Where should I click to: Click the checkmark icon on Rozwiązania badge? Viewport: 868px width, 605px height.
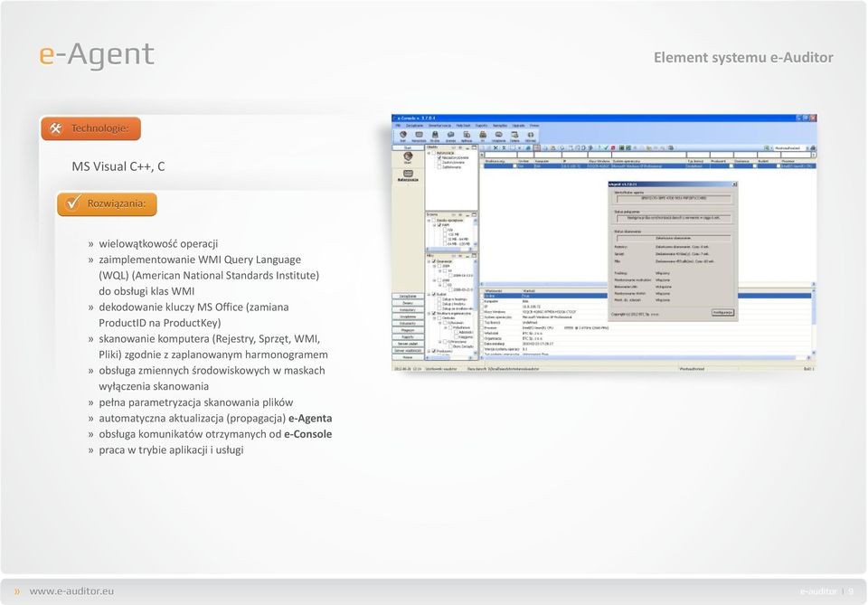pyautogui.click(x=72, y=203)
